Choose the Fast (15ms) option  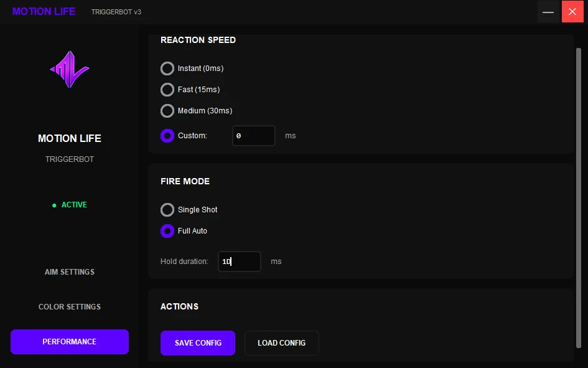click(167, 90)
